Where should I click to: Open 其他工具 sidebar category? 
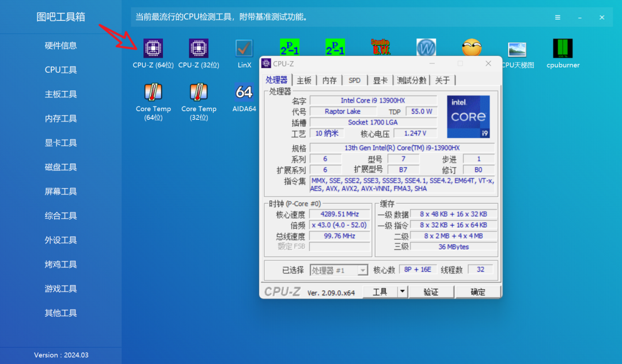coord(60,313)
